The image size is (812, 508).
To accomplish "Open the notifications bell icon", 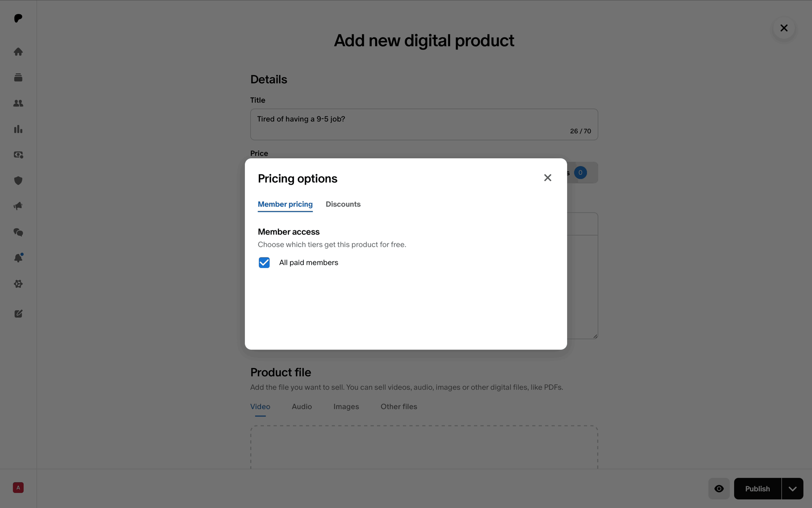I will click(x=18, y=258).
